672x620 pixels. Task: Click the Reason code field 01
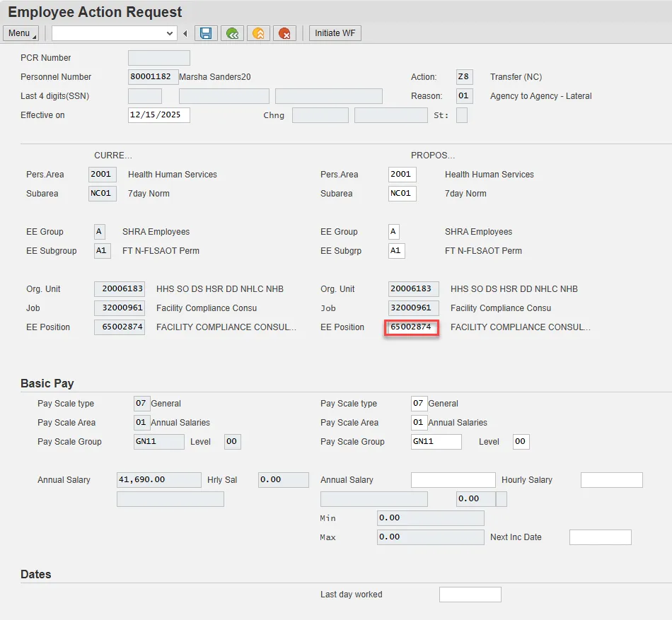[x=464, y=96]
